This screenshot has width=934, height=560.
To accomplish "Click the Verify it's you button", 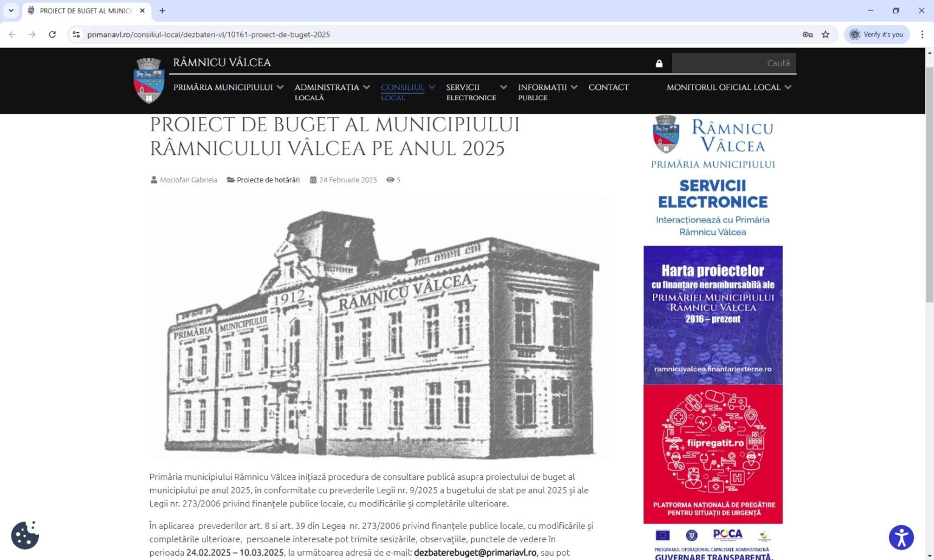I will tap(876, 35).
